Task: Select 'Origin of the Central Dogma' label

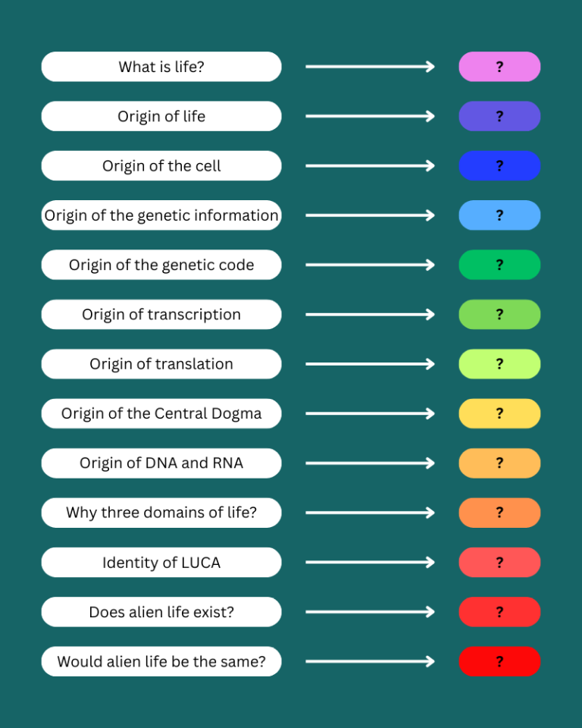Action: point(161,414)
